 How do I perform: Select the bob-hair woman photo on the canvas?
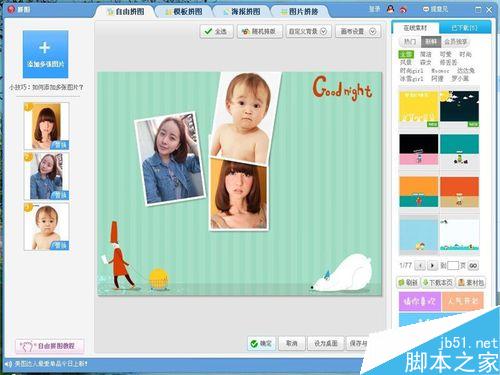(239, 194)
